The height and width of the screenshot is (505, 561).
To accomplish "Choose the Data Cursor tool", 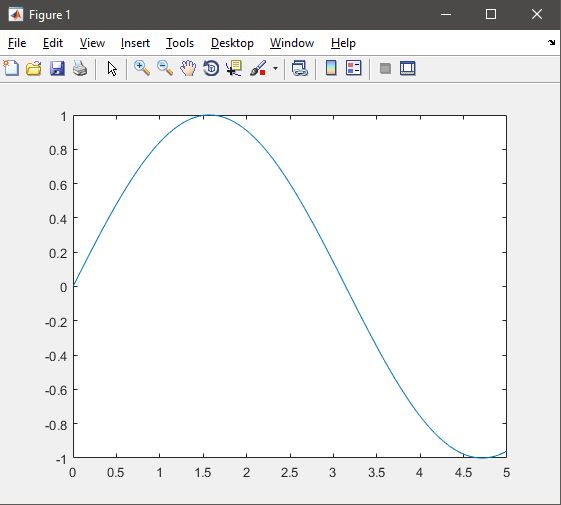I will click(x=234, y=68).
